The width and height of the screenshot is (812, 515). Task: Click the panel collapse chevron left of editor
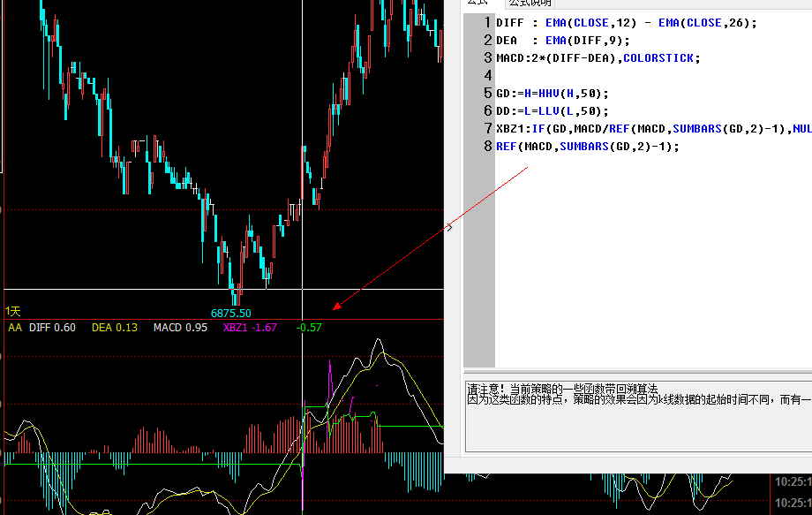tap(448, 228)
